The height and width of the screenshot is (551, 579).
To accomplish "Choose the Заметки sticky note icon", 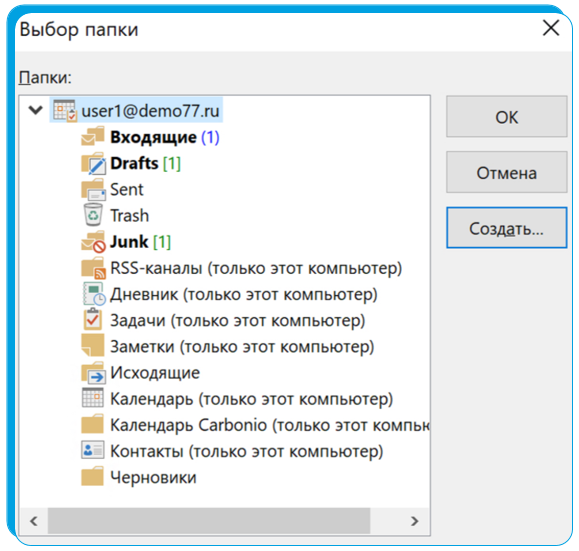I will click(x=92, y=345).
